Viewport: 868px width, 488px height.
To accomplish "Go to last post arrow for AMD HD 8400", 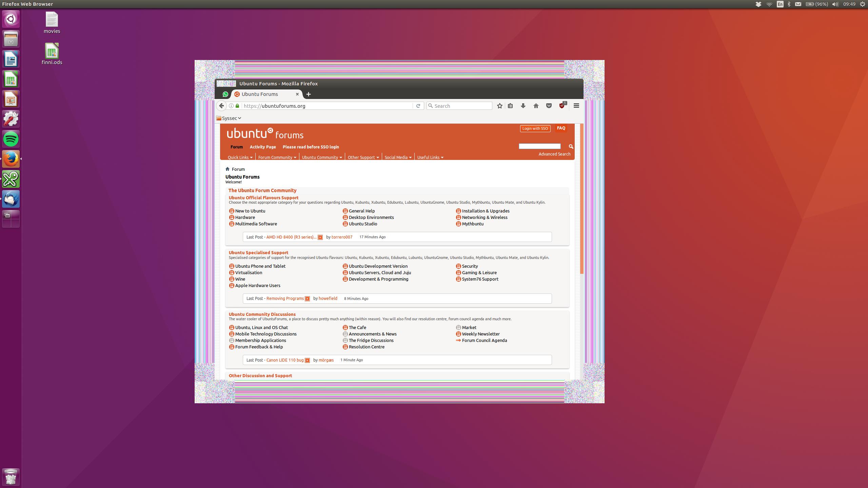I will point(320,237).
